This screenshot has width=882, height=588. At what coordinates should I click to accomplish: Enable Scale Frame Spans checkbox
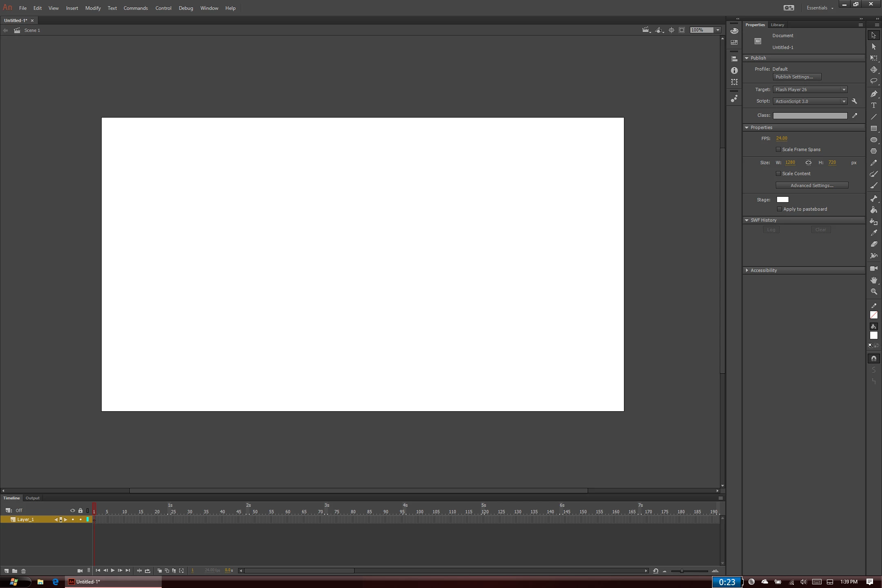(x=778, y=149)
